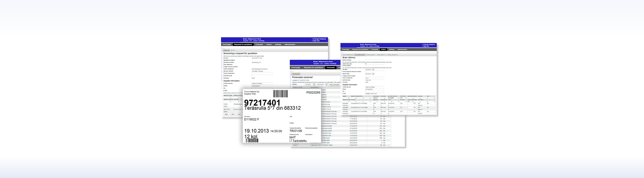Click Settings tab in order delivery window
This screenshot has height=178, width=644.
392,49
